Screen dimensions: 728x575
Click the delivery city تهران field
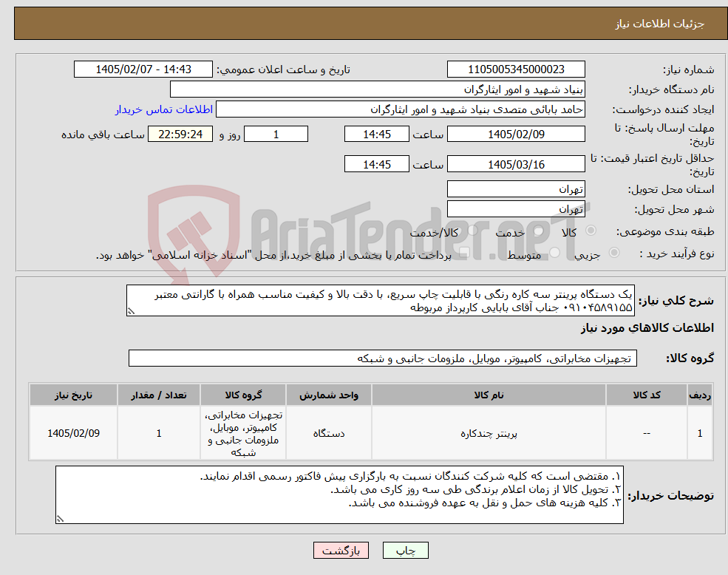[516, 209]
